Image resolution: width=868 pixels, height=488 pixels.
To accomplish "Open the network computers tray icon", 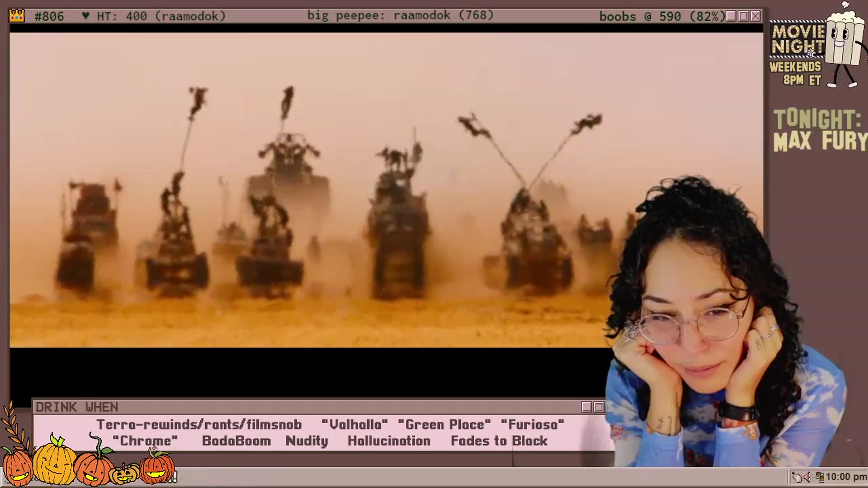I will click(x=819, y=477).
